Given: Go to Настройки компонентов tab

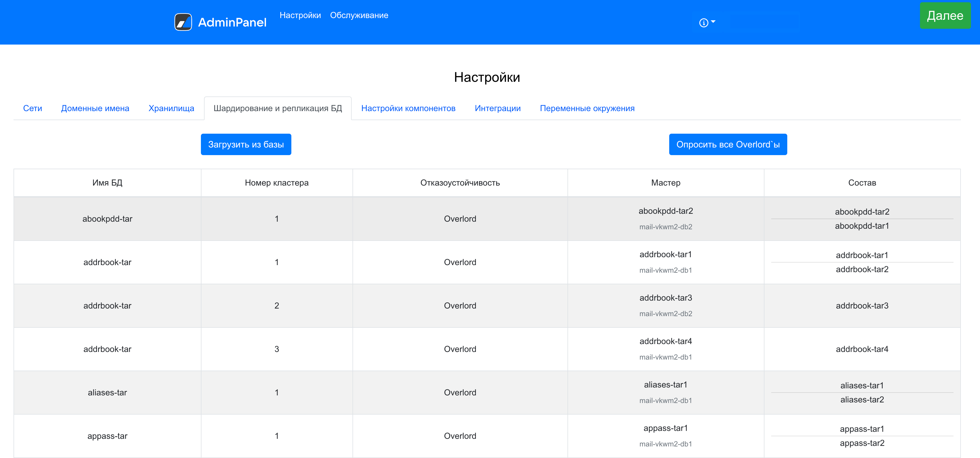Looking at the screenshot, I should tap(408, 109).
